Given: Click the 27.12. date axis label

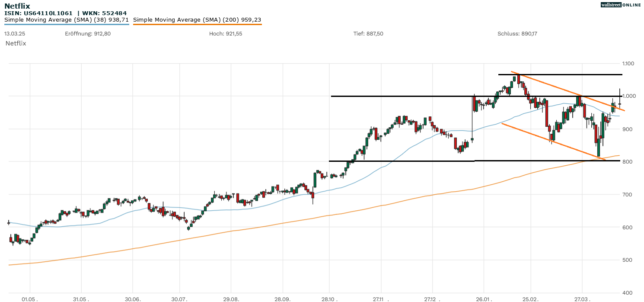Looking at the screenshot, I should coord(433,299).
